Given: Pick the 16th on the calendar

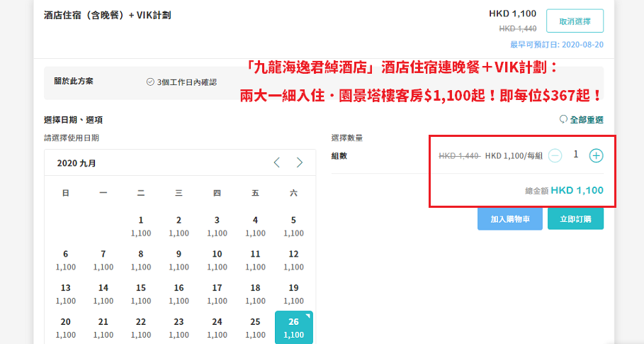Looking at the screenshot, I should pyautogui.click(x=179, y=294).
